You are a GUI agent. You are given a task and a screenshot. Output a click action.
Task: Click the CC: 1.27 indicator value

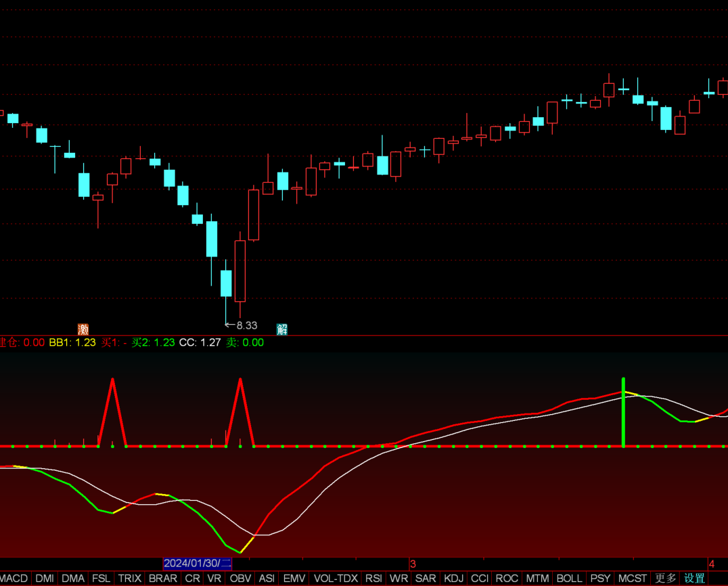tap(200, 342)
